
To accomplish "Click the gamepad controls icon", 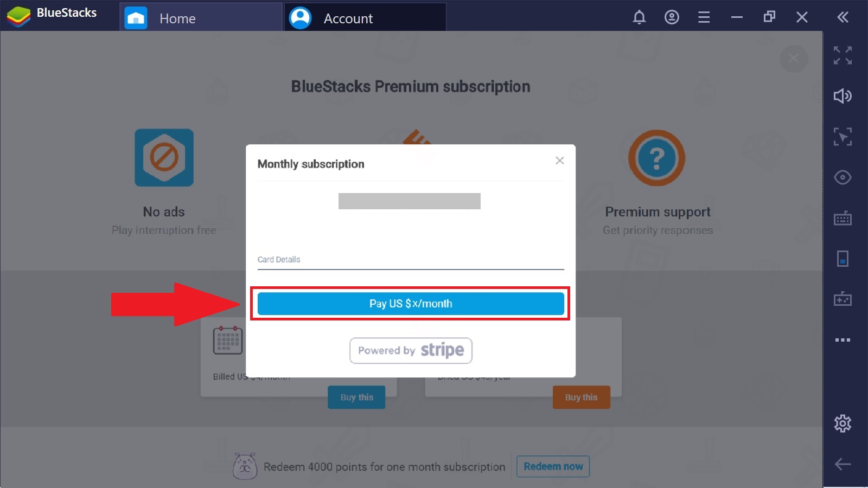I will [843, 299].
